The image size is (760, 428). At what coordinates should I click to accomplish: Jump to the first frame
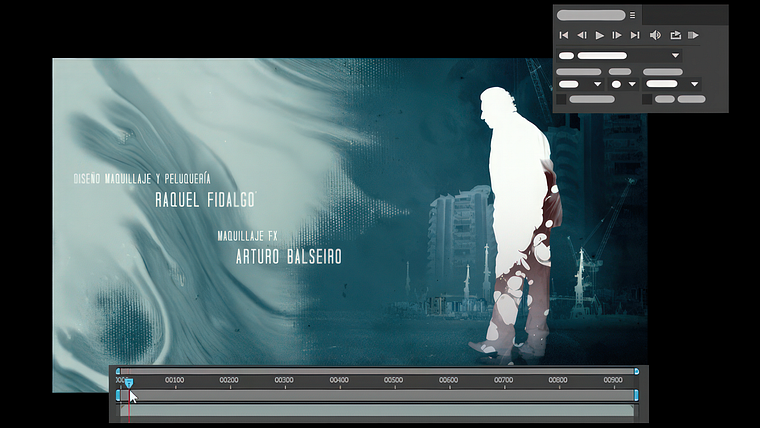[x=564, y=35]
